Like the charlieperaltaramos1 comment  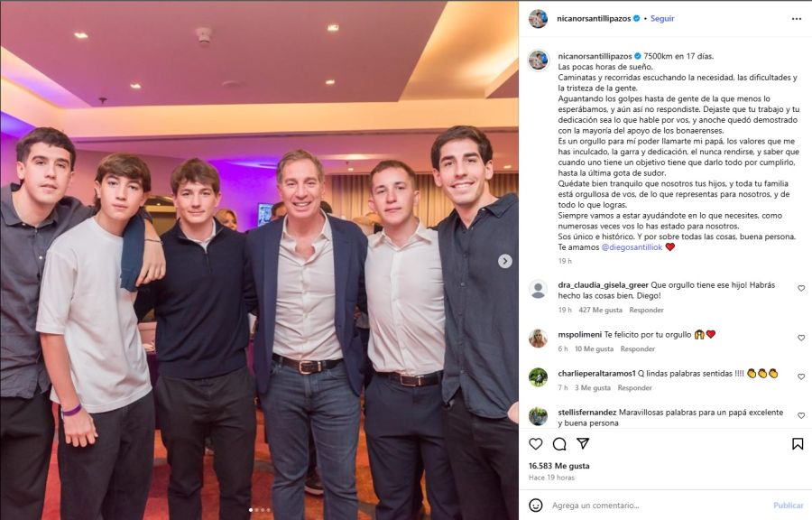[800, 377]
